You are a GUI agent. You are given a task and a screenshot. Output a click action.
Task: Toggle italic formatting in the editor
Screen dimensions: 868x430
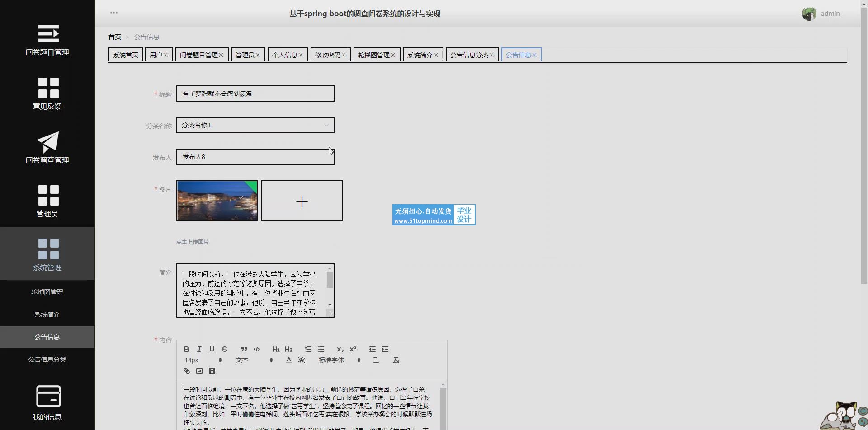199,349
